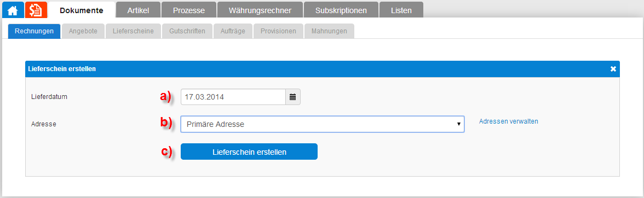
Task: Click the Lieferschein erstellen button
Action: point(249,152)
